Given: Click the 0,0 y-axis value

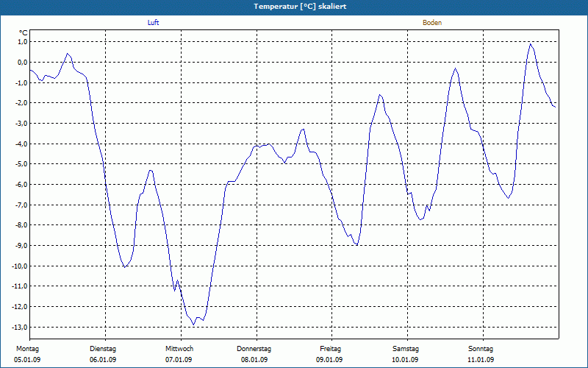Looking at the screenshot, I should 23,63.
